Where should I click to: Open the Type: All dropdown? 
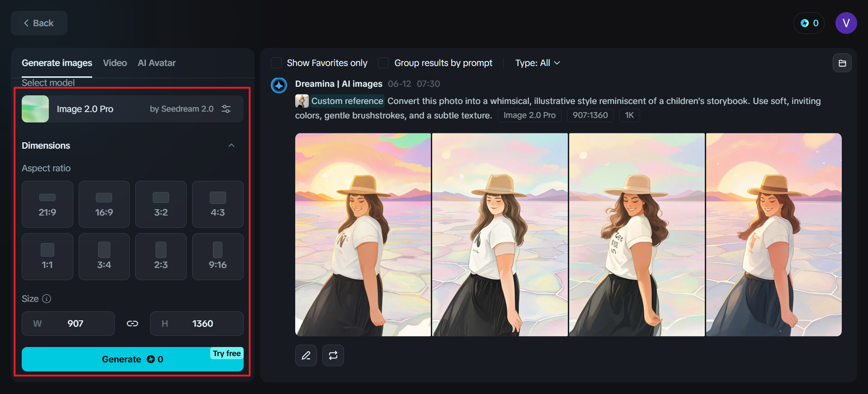click(538, 63)
